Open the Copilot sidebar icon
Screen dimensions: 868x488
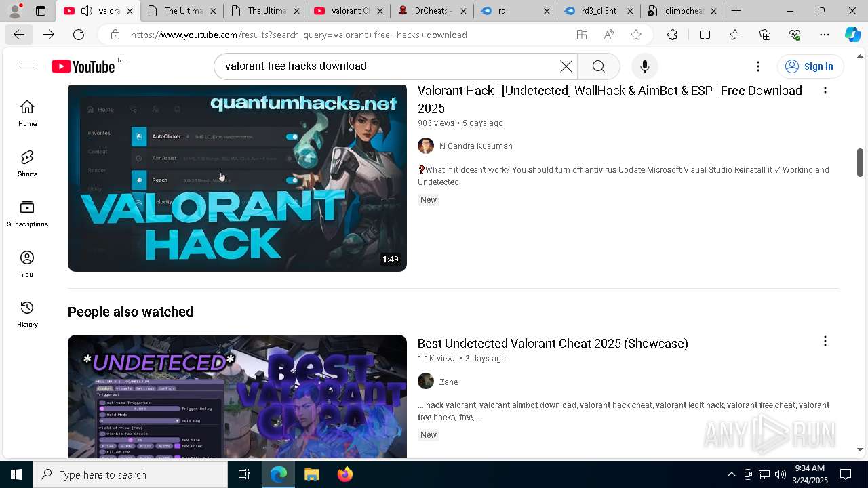[x=853, y=35]
